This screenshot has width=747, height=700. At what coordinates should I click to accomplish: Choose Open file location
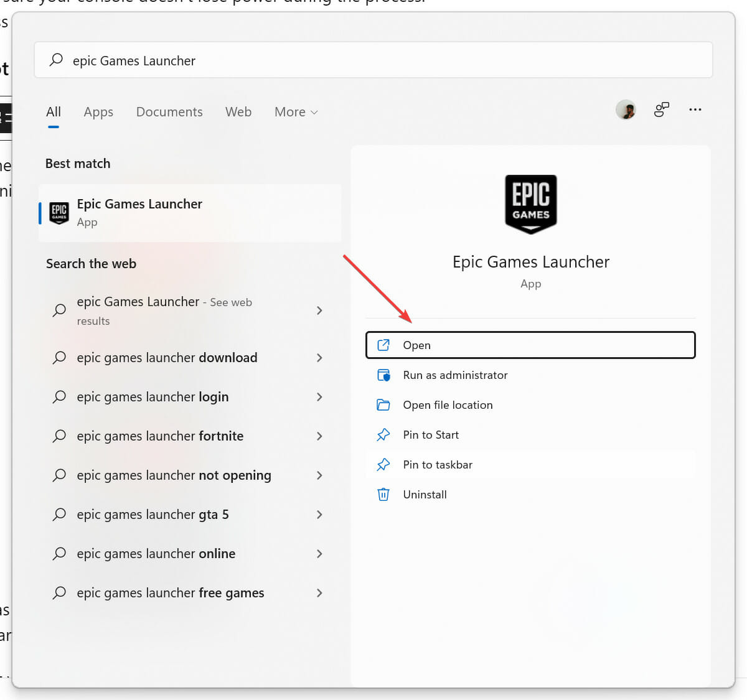(530, 405)
